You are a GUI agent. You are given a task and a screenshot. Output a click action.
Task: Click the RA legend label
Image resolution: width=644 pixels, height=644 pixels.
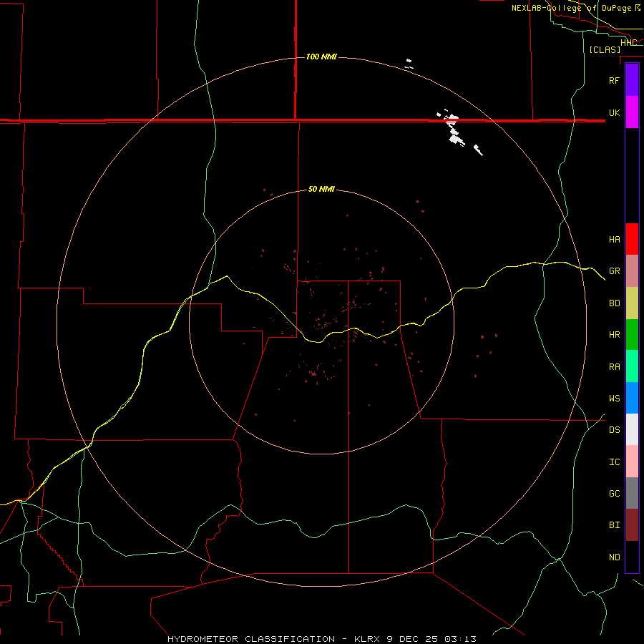(614, 367)
